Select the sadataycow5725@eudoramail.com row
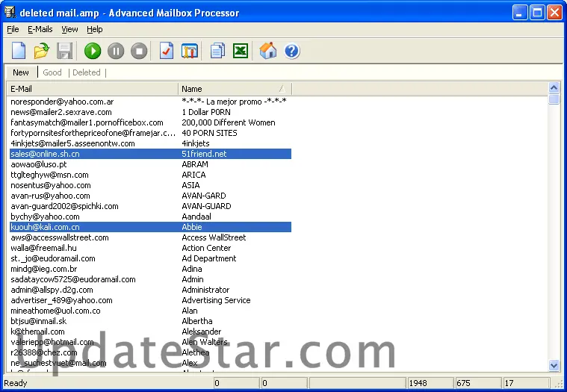The height and width of the screenshot is (392, 567). pos(150,280)
